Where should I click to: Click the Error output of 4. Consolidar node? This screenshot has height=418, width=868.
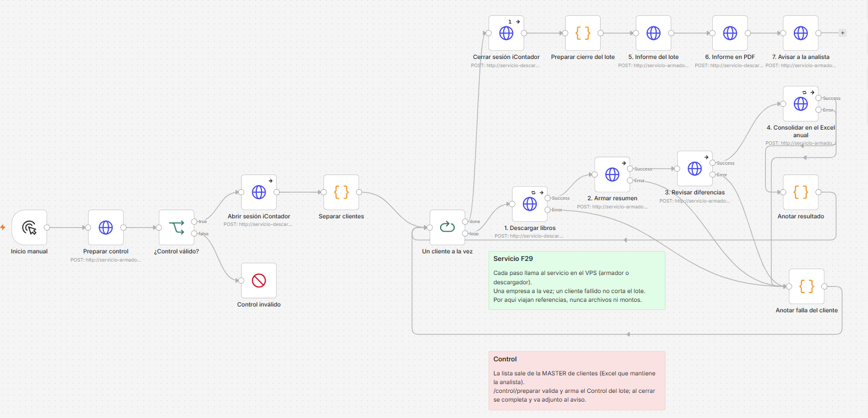[x=818, y=110]
